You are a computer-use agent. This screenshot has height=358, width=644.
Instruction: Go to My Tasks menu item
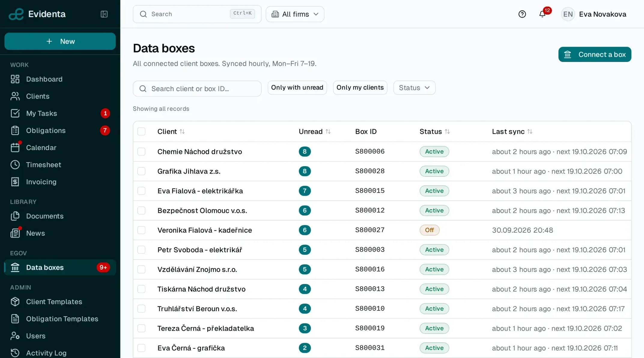click(60, 113)
